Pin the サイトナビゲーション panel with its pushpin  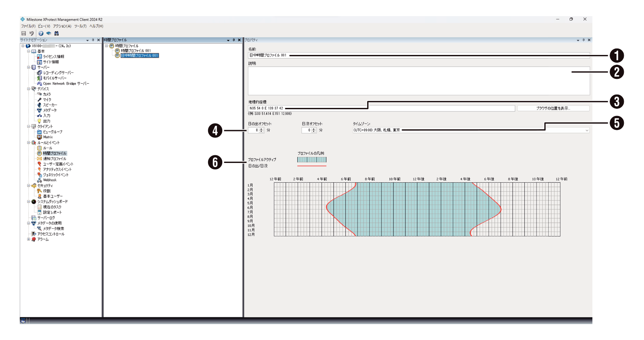[x=93, y=40]
